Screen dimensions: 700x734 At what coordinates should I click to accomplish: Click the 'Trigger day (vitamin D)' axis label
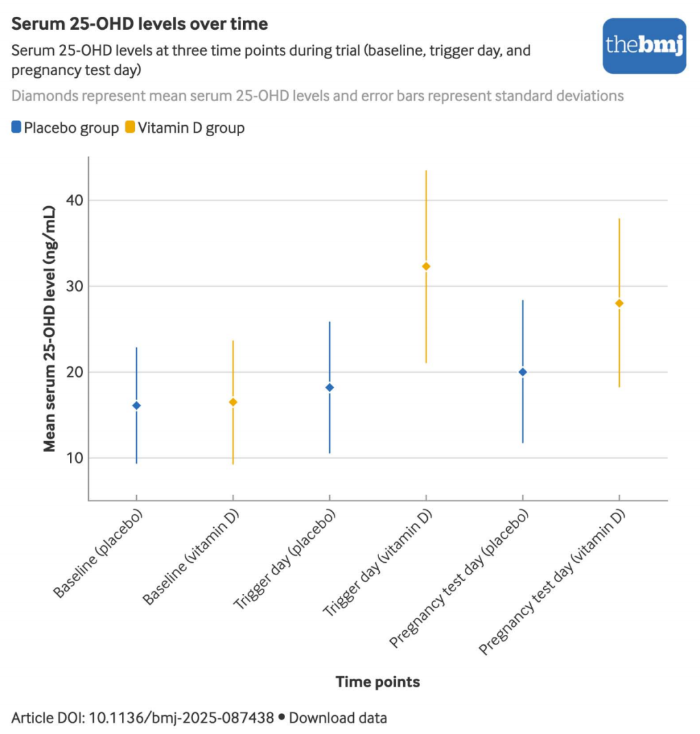(x=379, y=562)
